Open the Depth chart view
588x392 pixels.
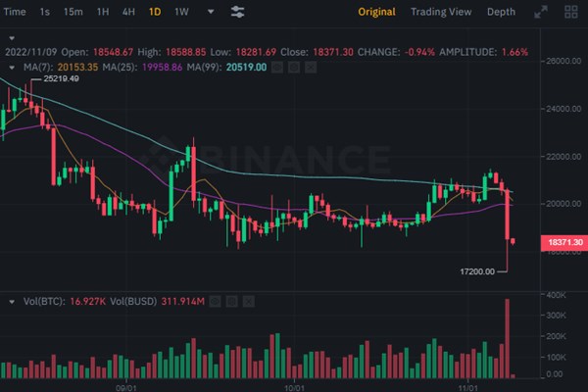pos(501,12)
